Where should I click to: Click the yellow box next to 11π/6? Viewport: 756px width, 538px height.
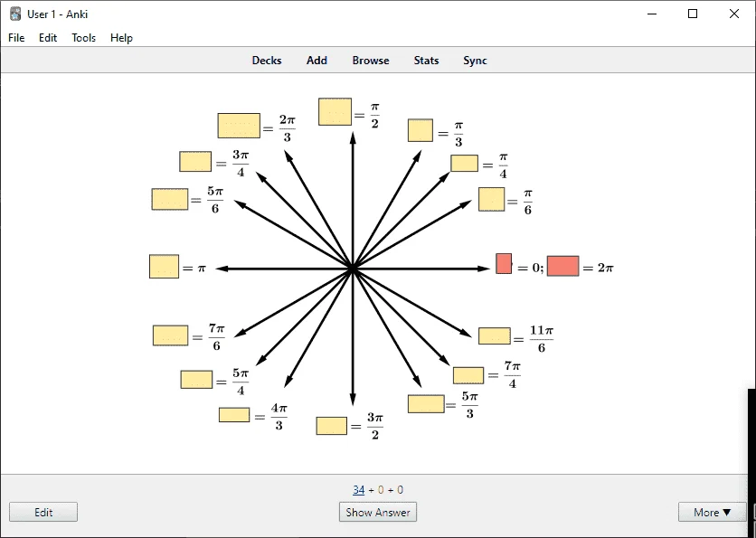pos(495,336)
